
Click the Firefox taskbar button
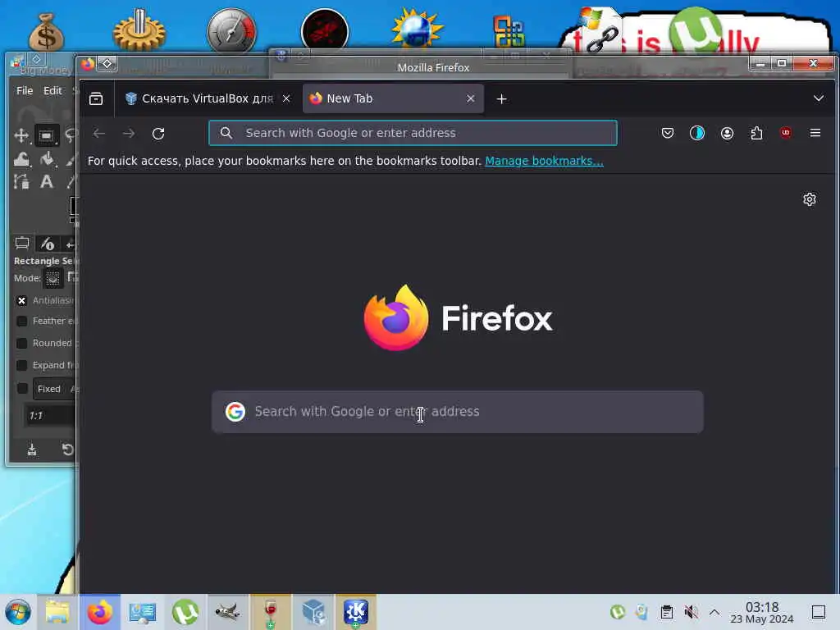coord(99,612)
